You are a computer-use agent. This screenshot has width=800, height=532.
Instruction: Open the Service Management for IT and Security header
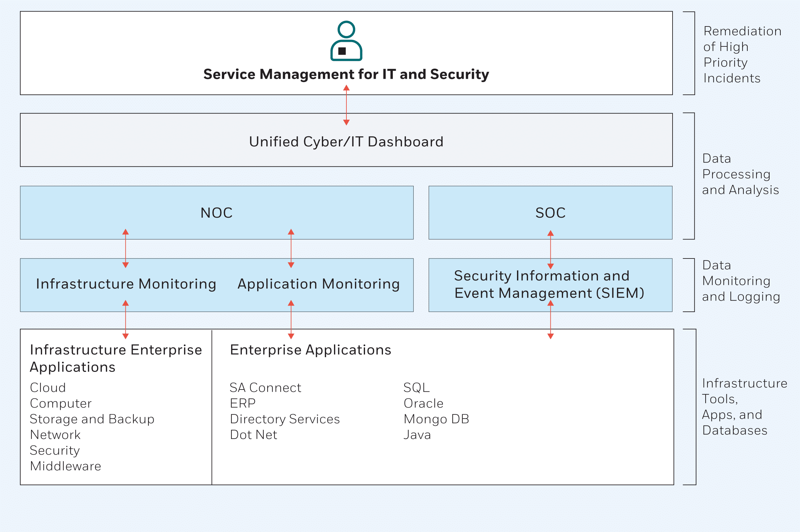[x=346, y=74]
